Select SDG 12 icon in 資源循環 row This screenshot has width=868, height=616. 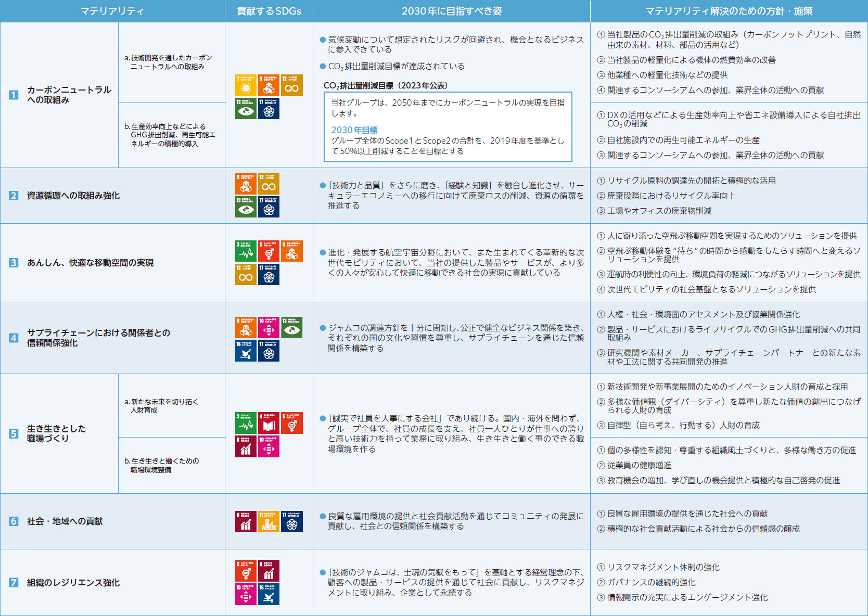click(x=269, y=184)
